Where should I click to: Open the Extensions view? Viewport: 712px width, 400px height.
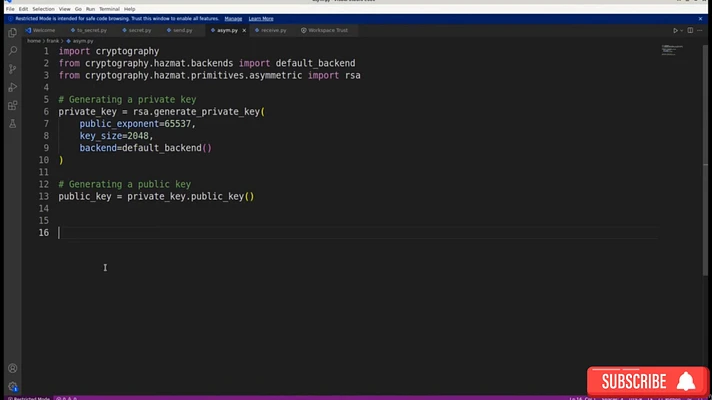(13, 105)
